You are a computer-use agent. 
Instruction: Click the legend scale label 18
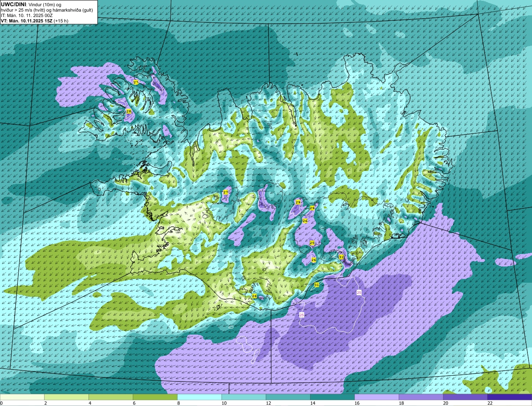(x=401, y=403)
